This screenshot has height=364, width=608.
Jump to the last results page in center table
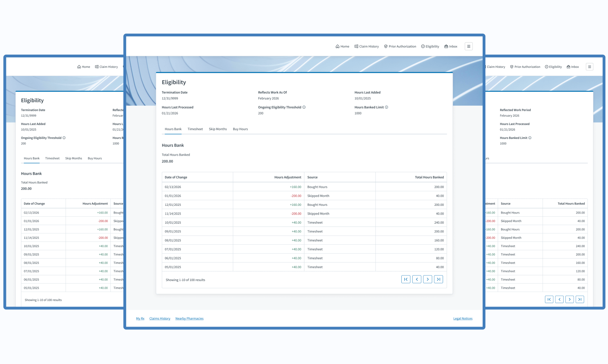438,279
